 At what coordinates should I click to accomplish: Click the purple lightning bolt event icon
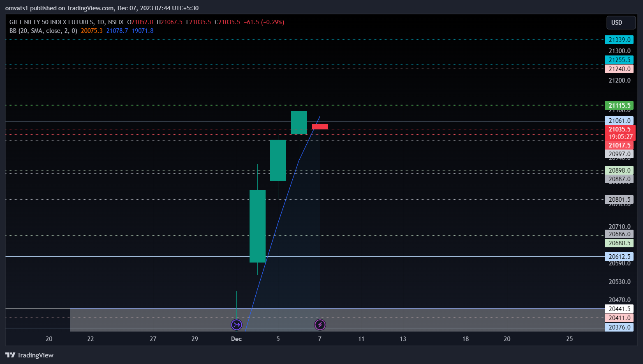click(x=320, y=325)
